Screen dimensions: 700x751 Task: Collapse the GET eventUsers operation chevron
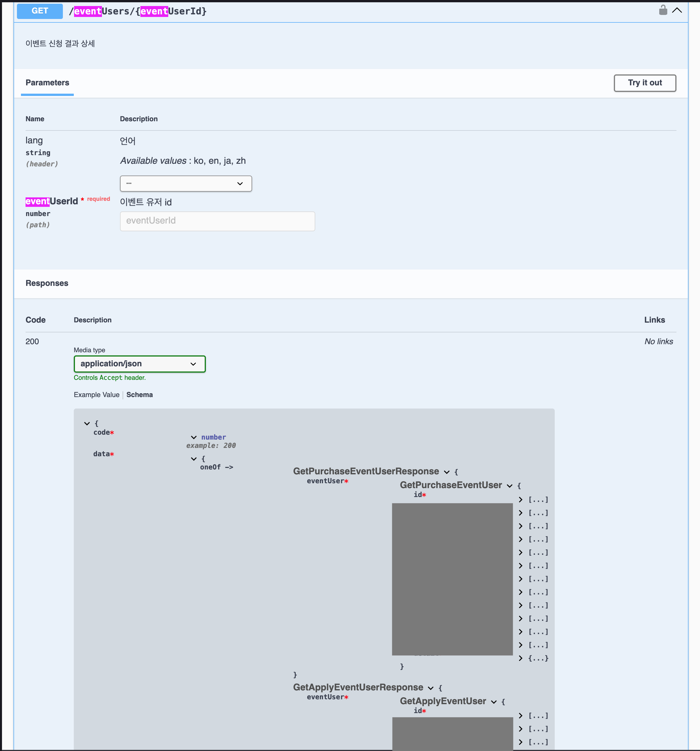click(x=677, y=11)
